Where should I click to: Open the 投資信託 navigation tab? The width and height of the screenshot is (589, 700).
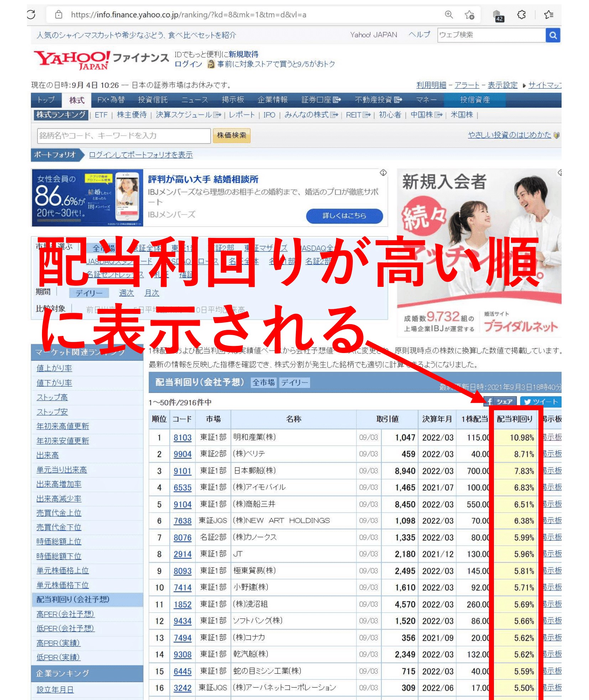coord(153,100)
